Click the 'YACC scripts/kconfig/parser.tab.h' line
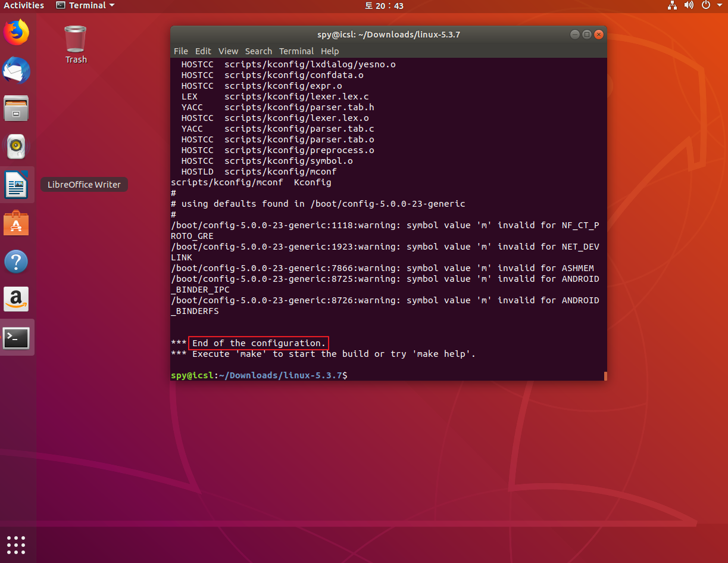 pyautogui.click(x=277, y=107)
